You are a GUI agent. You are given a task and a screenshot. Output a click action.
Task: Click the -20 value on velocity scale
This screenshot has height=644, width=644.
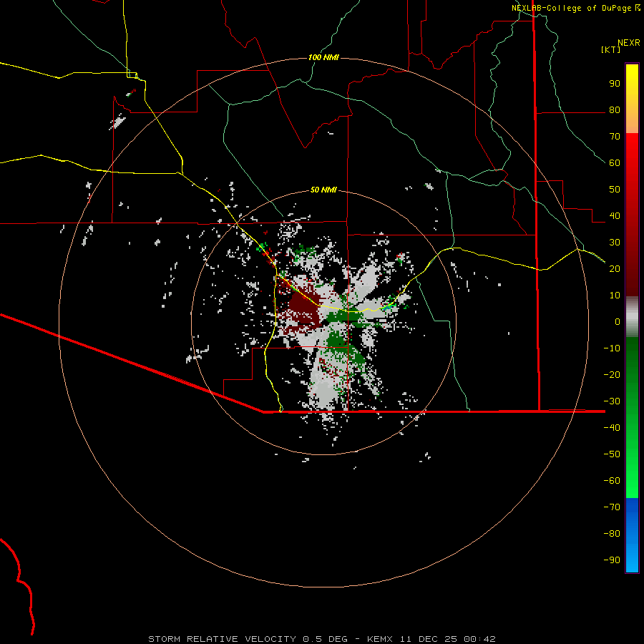[612, 374]
